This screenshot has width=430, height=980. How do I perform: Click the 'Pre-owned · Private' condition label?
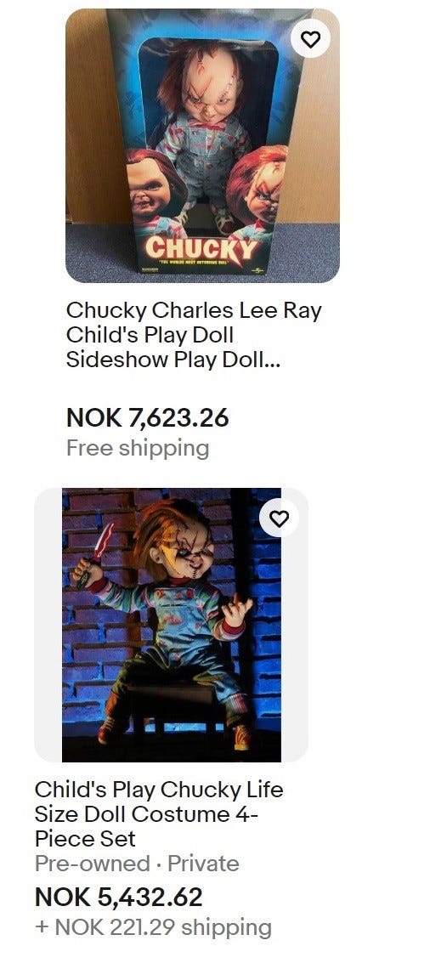[137, 864]
